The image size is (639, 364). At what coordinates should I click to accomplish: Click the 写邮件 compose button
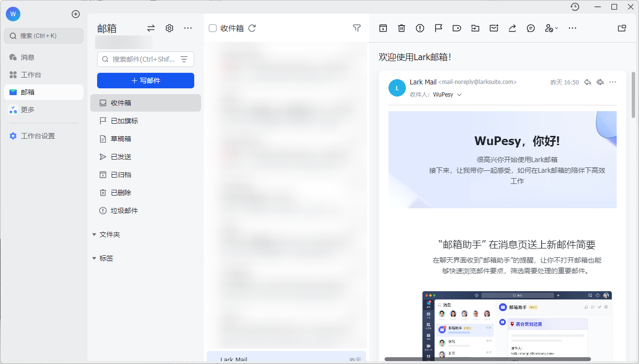[146, 81]
